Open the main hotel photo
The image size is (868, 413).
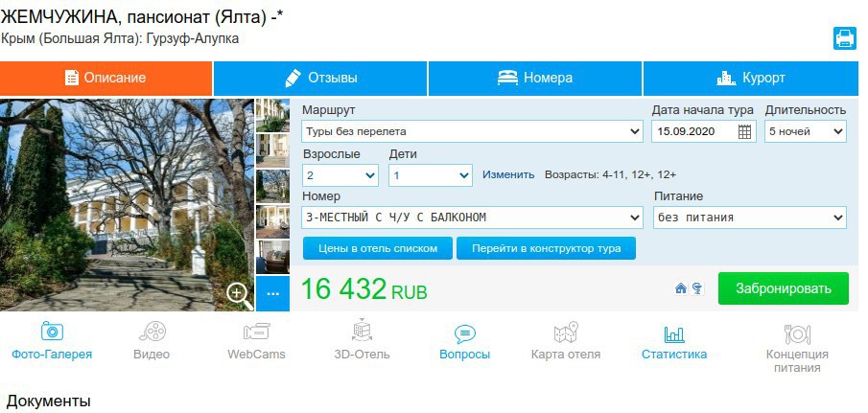[127, 204]
